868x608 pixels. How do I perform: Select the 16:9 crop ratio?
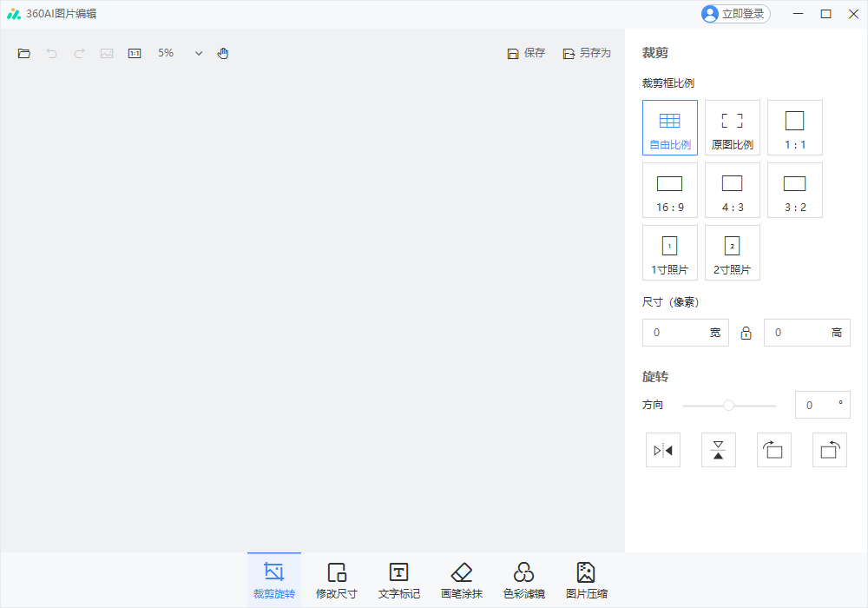click(669, 189)
